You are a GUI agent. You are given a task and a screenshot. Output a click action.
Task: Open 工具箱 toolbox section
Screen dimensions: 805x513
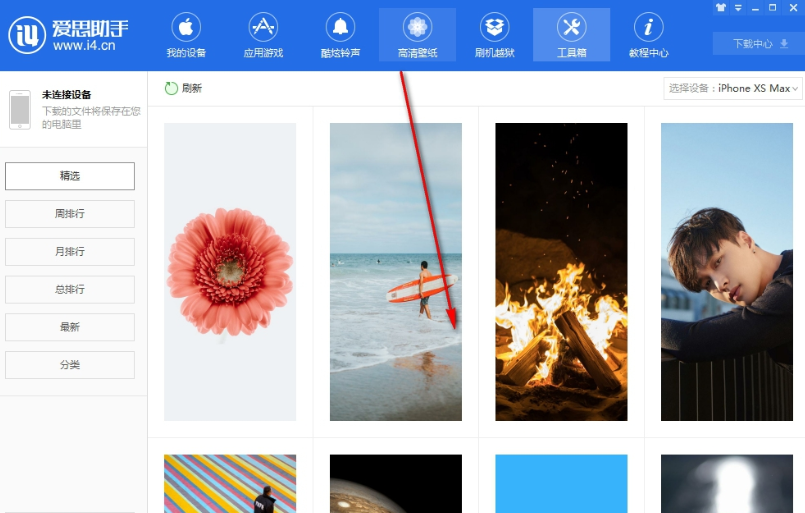click(571, 35)
